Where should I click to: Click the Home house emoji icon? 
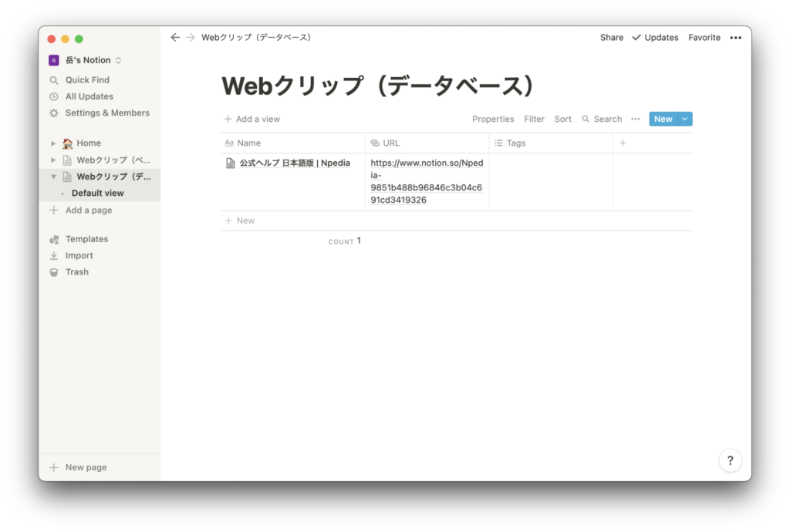coord(68,143)
